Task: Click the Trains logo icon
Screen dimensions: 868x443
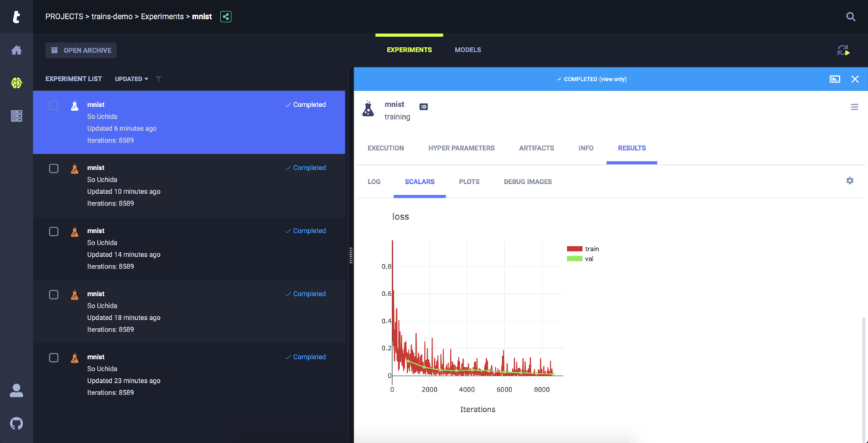Action: coord(17,17)
